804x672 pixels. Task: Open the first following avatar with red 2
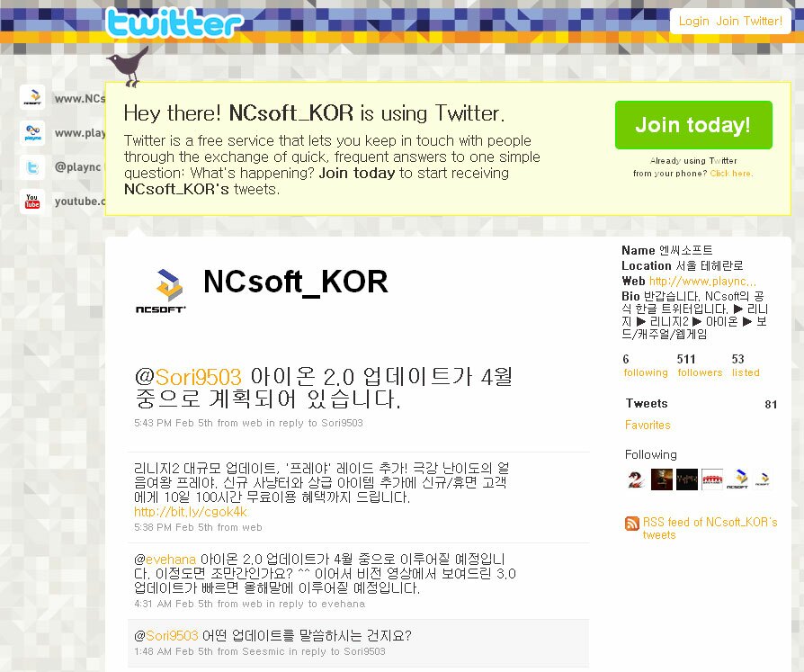[636, 479]
